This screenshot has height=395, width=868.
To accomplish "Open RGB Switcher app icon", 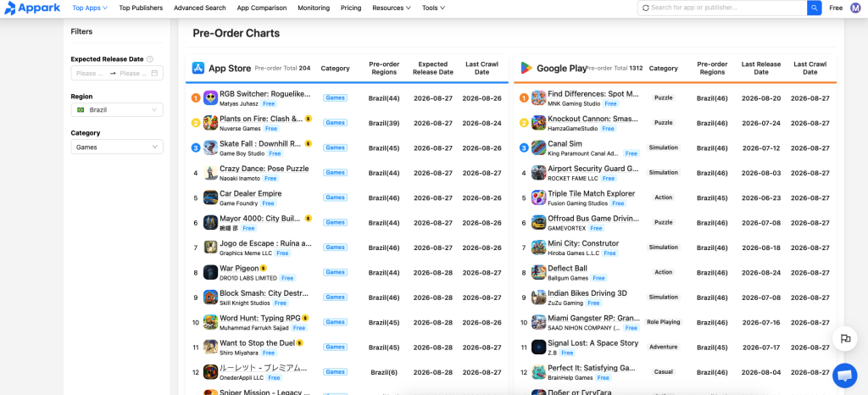I will click(x=210, y=98).
